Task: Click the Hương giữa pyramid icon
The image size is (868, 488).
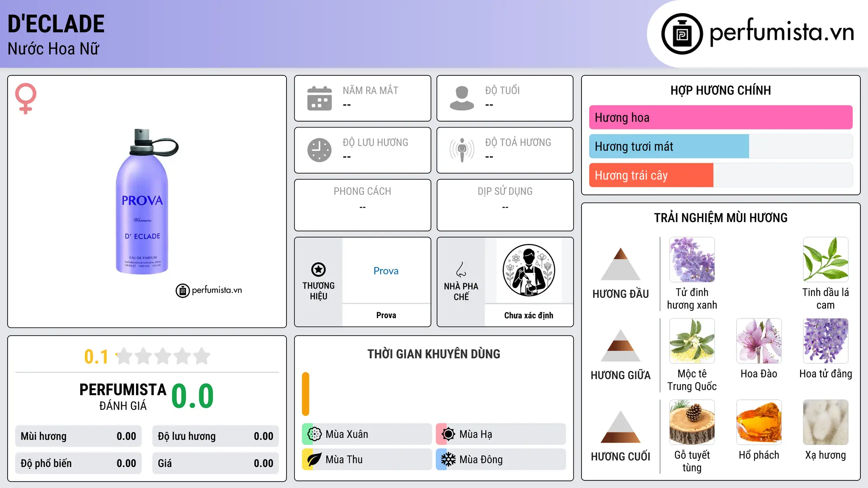Action: 620,345
